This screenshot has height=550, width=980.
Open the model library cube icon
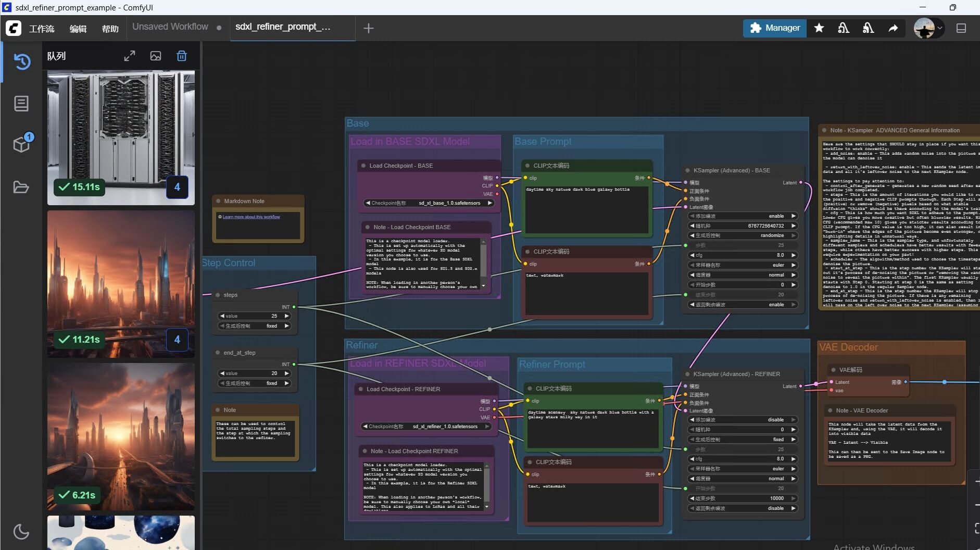pos(22,144)
